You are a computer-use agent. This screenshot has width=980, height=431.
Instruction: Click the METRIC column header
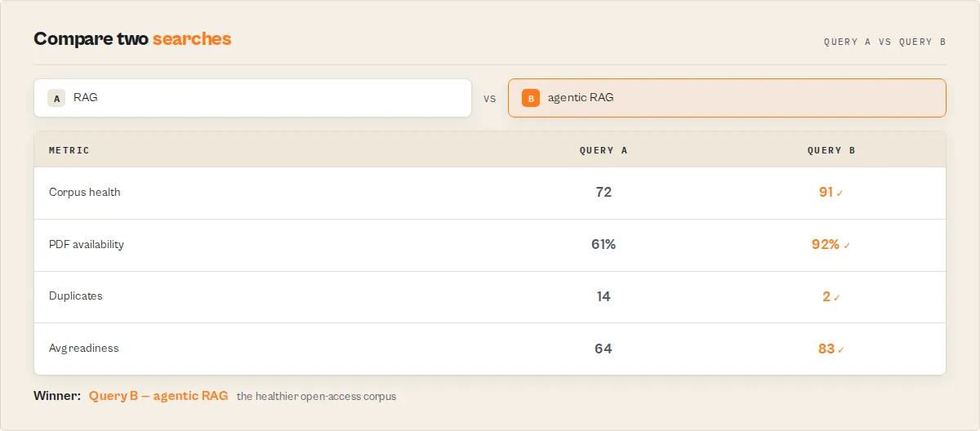[69, 150]
